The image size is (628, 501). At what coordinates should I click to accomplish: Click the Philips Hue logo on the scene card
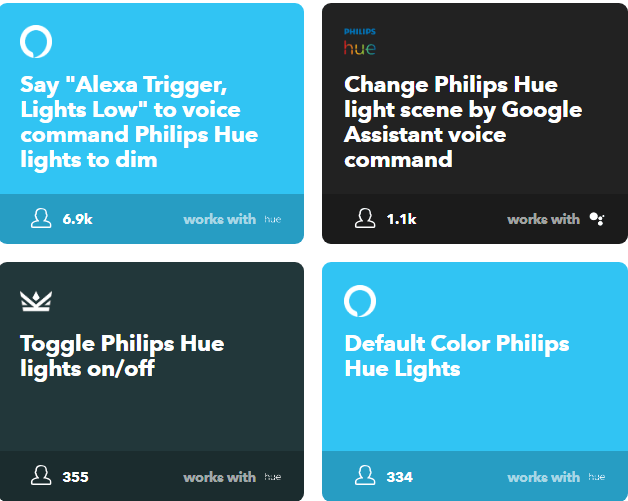(360, 43)
